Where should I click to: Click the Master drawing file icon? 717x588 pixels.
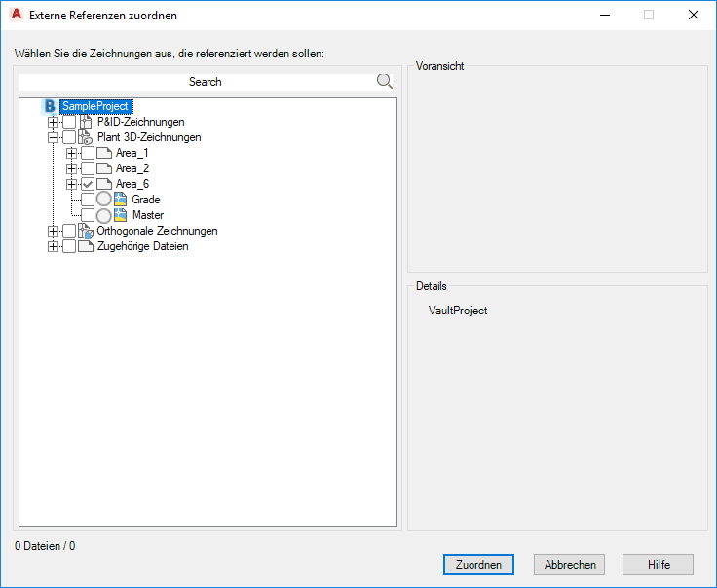point(120,215)
